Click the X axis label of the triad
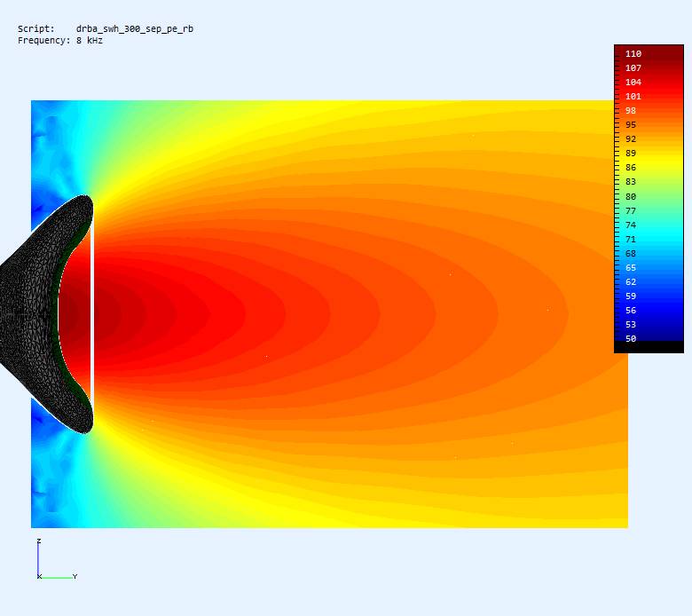The image size is (692, 616). tap(39, 576)
